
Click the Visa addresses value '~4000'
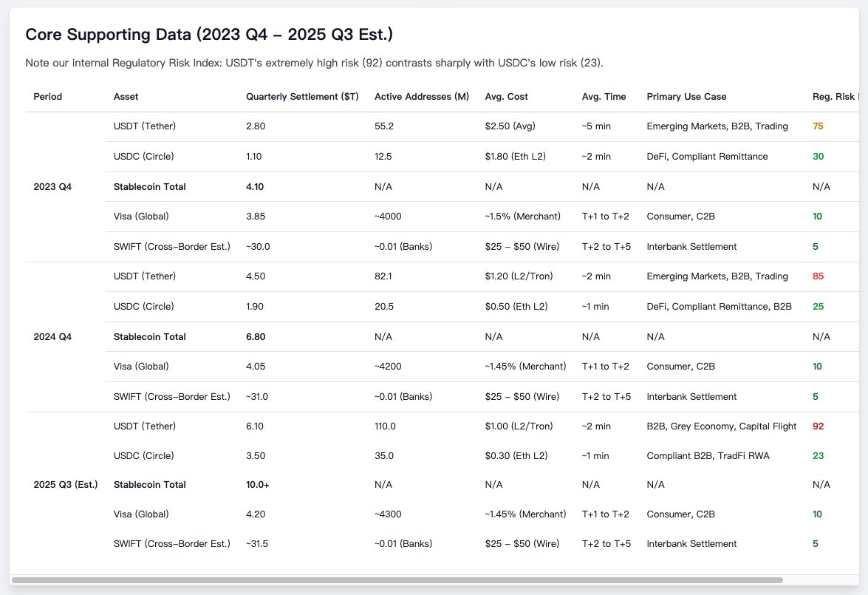click(x=388, y=217)
